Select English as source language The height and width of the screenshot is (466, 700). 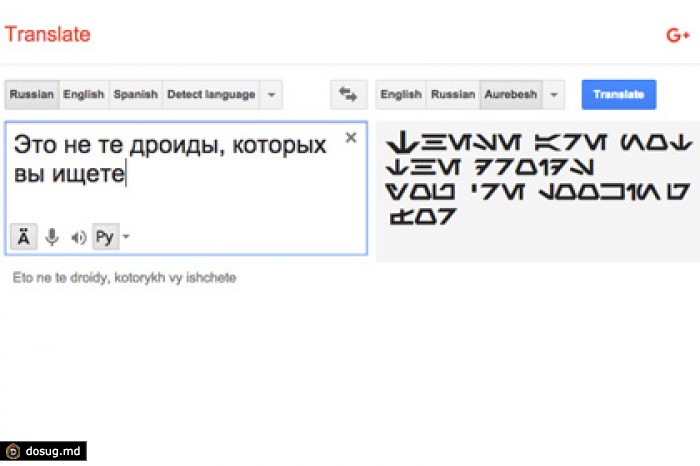click(84, 95)
